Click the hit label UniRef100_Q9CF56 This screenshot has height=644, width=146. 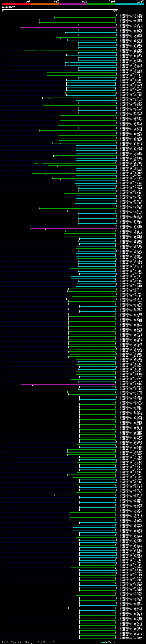(131, 480)
